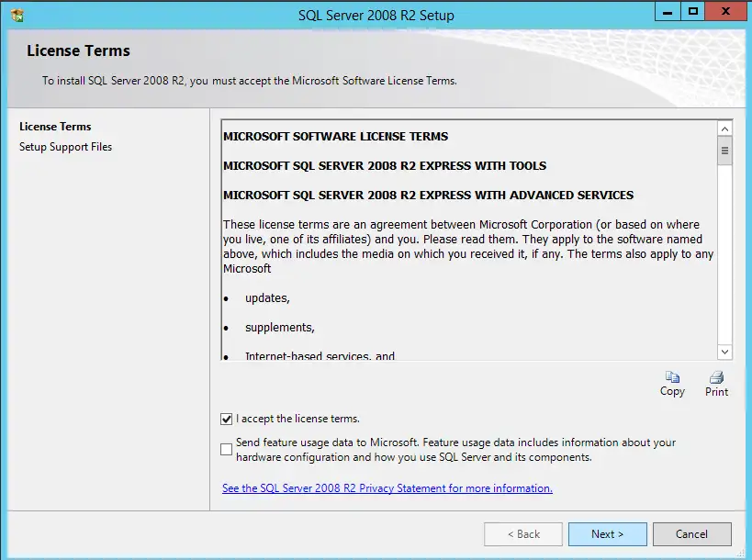Click the 'License Terms' page title header
The image size is (752, 560).
point(78,50)
